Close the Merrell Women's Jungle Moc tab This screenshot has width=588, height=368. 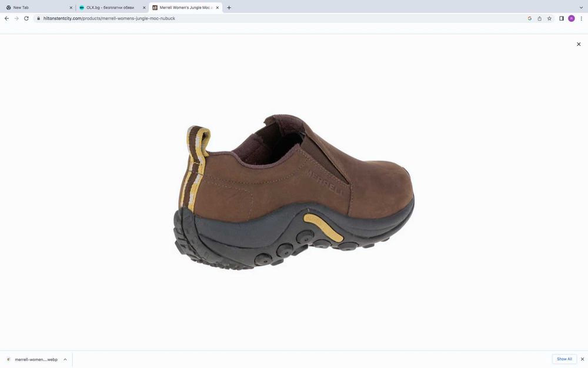pyautogui.click(x=217, y=8)
